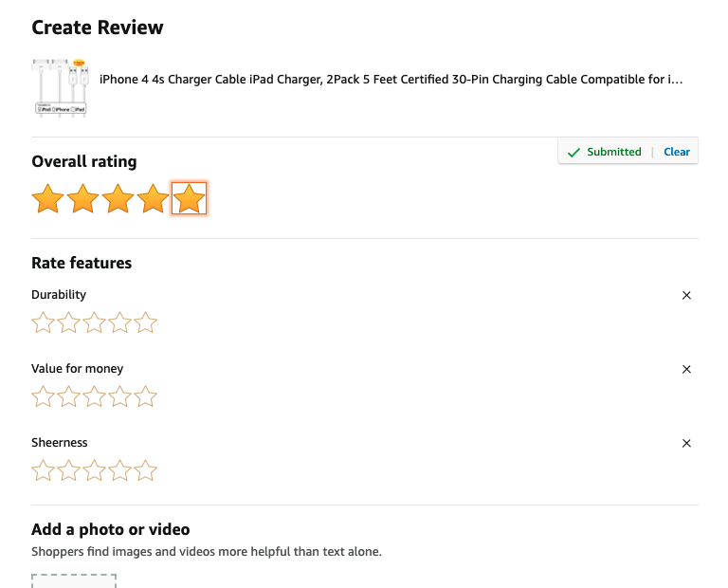This screenshot has width=728, height=588.
Task: Rate Durability five stars
Action: pyautogui.click(x=145, y=323)
